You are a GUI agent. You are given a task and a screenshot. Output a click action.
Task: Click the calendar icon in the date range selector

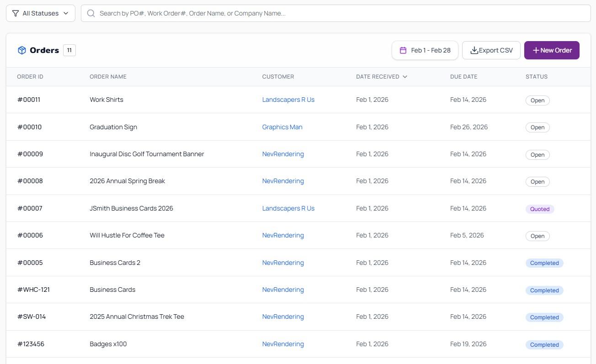pyautogui.click(x=404, y=50)
